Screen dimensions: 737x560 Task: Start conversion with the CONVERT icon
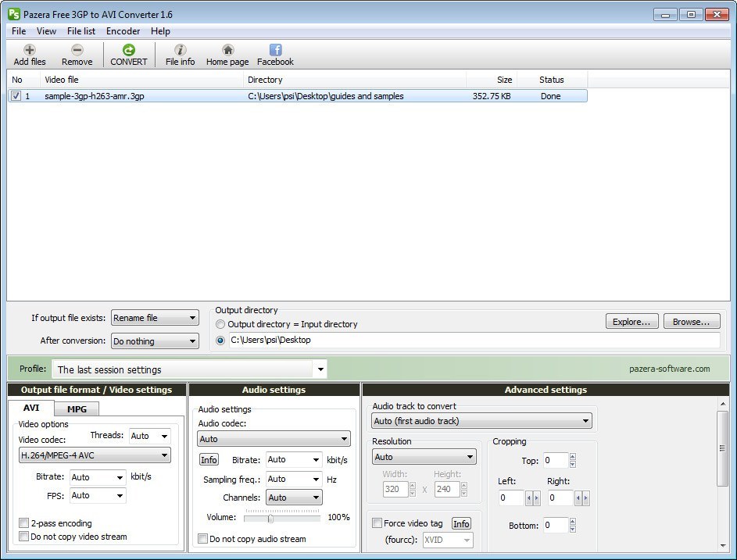(127, 53)
